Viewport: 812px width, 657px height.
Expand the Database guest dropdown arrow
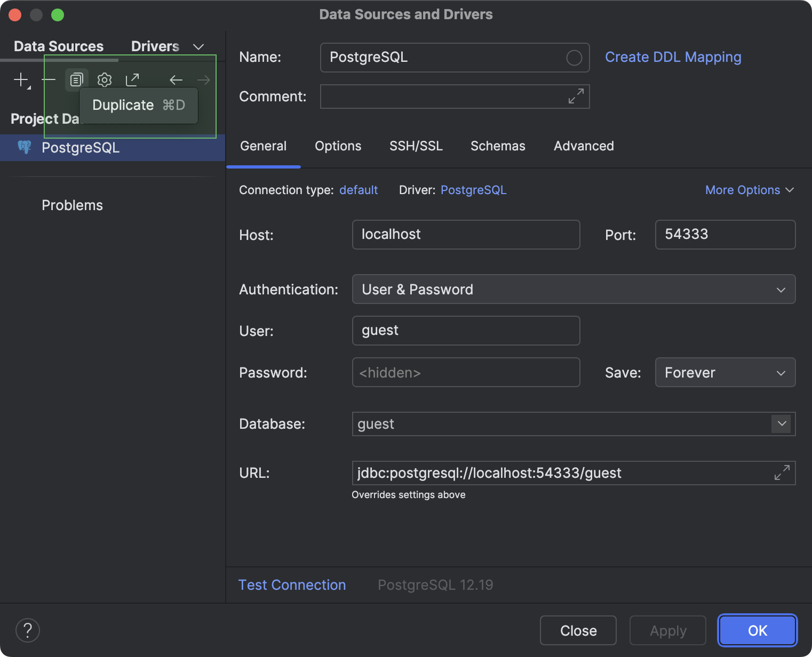point(781,424)
